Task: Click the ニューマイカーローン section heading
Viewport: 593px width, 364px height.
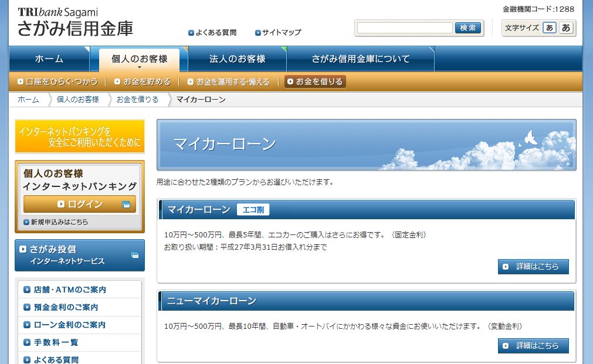Action: point(367,301)
